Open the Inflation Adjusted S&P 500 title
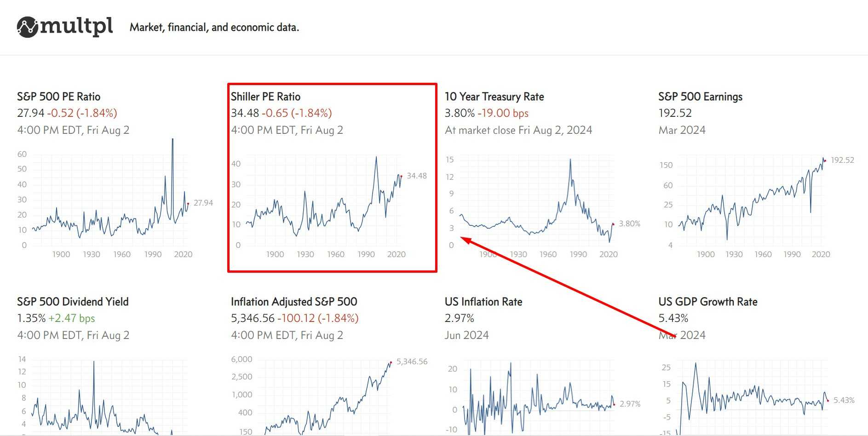This screenshot has width=868, height=436. click(x=294, y=302)
